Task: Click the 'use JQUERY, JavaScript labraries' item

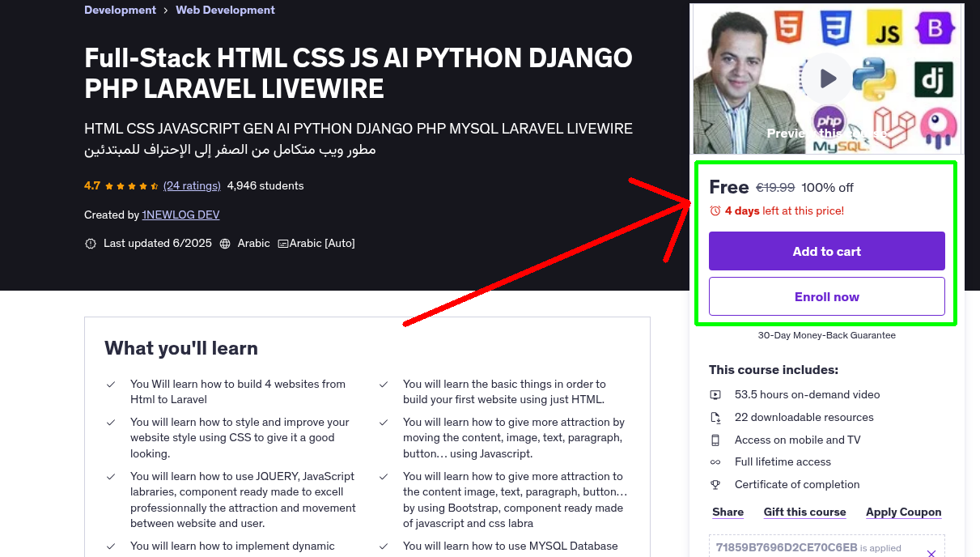Action: pos(243,500)
